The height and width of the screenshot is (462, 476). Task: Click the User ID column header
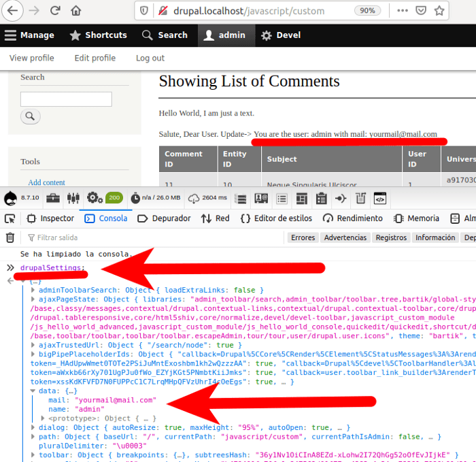(x=422, y=159)
